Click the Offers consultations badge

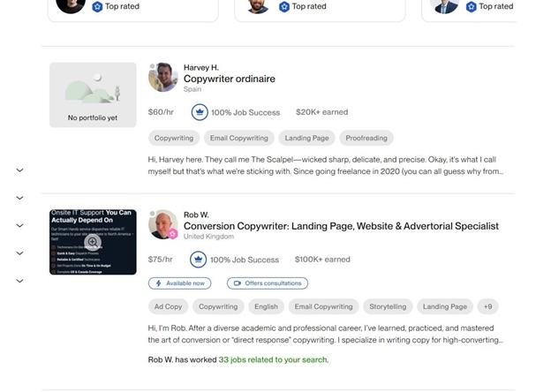pyautogui.click(x=268, y=283)
